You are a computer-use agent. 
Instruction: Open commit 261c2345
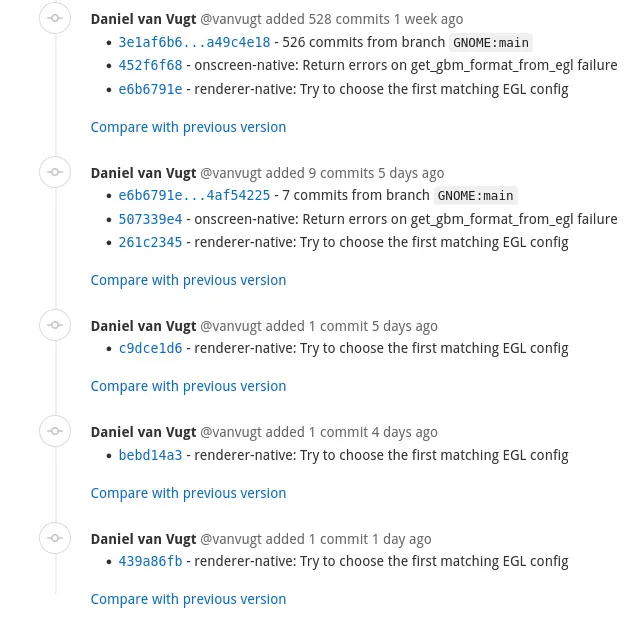click(150, 242)
